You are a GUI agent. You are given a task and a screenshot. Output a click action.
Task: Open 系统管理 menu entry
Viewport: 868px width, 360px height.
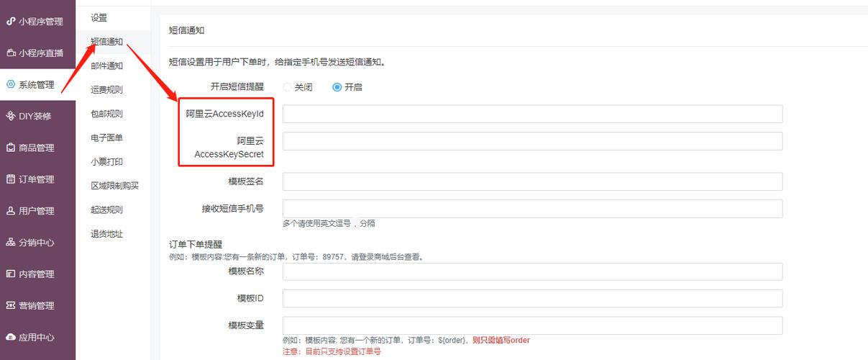click(37, 84)
